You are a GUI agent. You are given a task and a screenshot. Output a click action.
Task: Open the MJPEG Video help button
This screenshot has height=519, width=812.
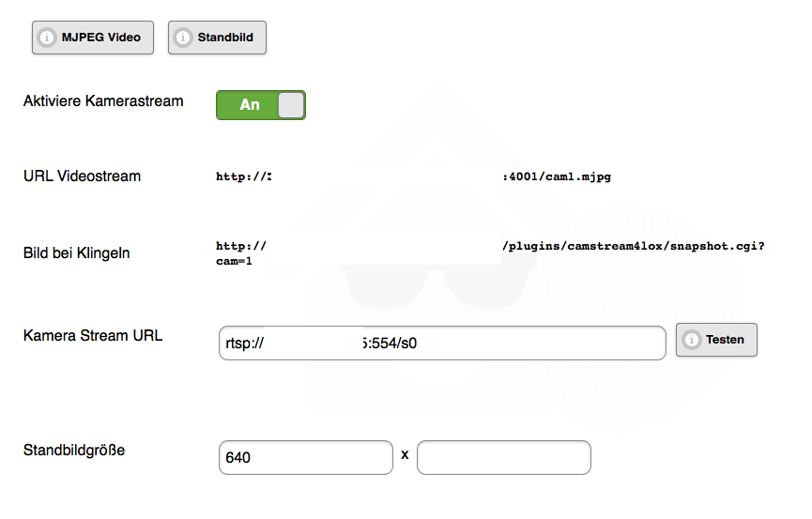(x=92, y=38)
